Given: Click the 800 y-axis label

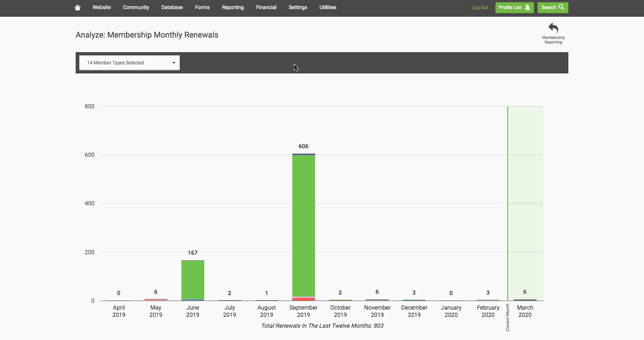Looking at the screenshot, I should pyautogui.click(x=90, y=107).
